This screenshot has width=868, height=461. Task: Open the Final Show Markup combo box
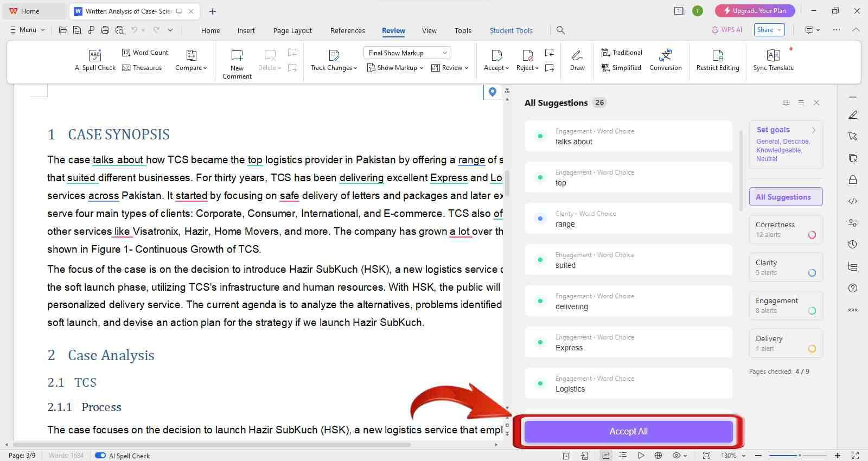(407, 53)
